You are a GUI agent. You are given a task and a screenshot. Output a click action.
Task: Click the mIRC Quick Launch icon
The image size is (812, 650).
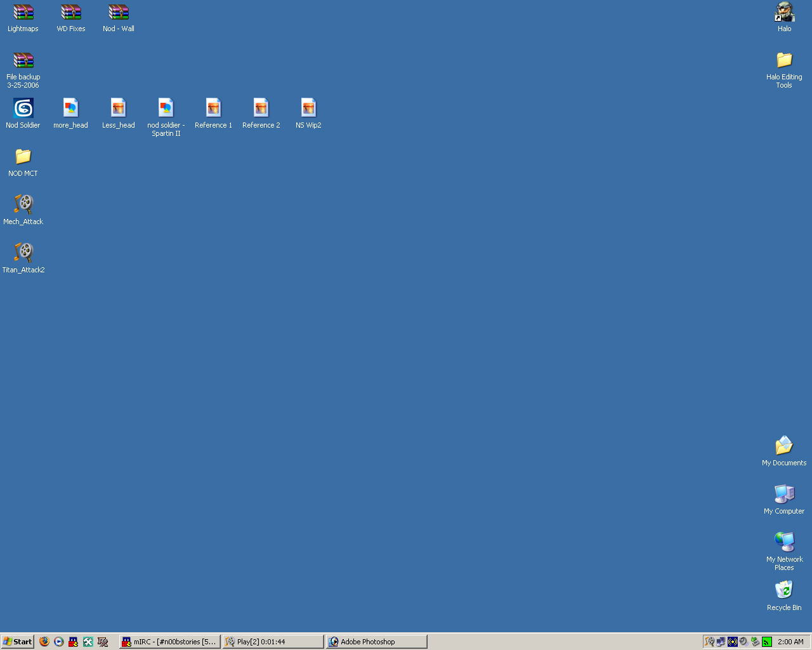coord(74,642)
